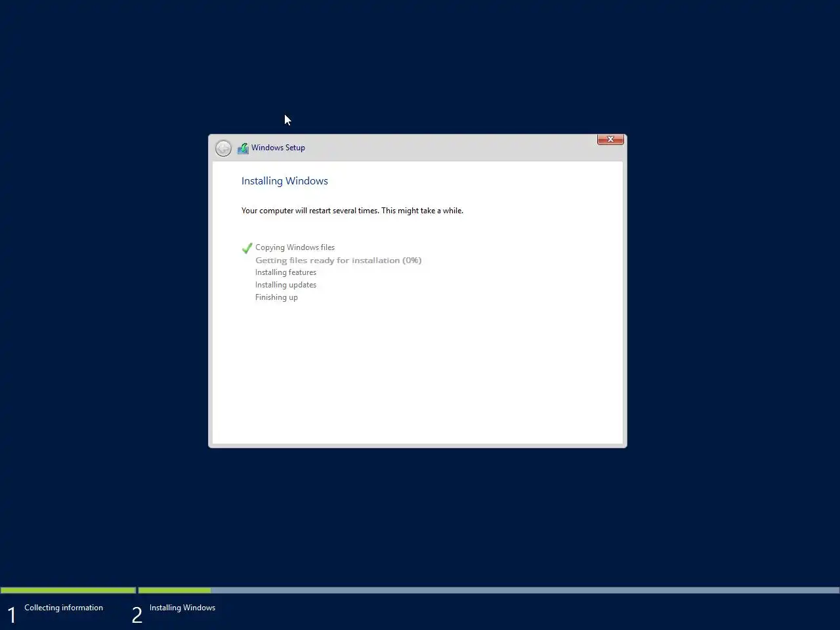The image size is (840, 630).
Task: Click the stage 1 green progress bar
Action: click(68, 590)
